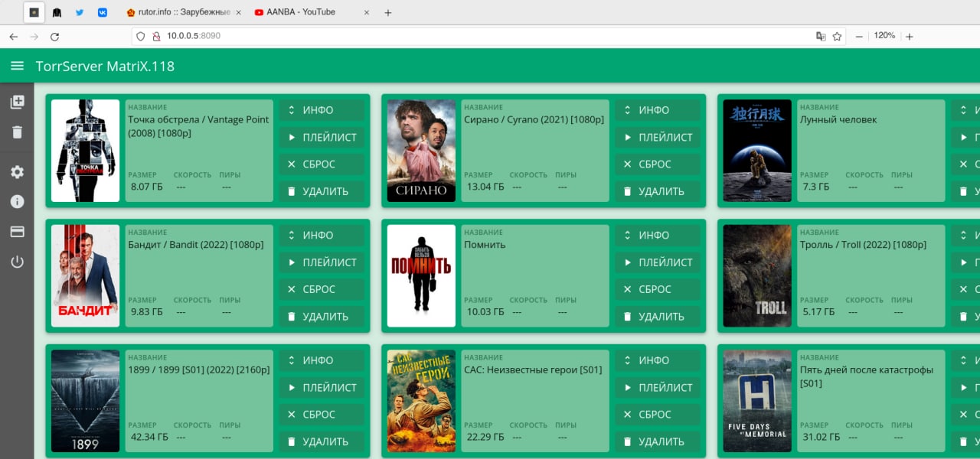
Task: Click УДАЛИТЬ for Сирано / Cyrano
Action: (x=657, y=191)
